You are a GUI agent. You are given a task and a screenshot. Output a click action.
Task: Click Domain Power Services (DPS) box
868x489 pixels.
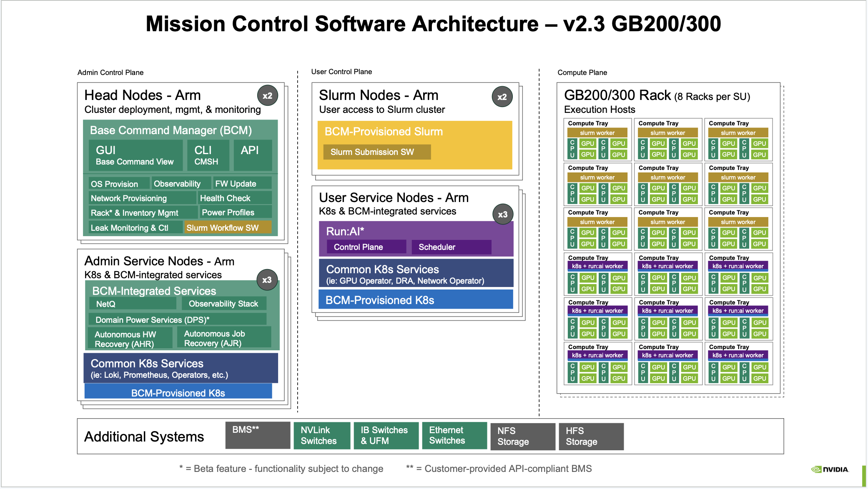(x=177, y=319)
